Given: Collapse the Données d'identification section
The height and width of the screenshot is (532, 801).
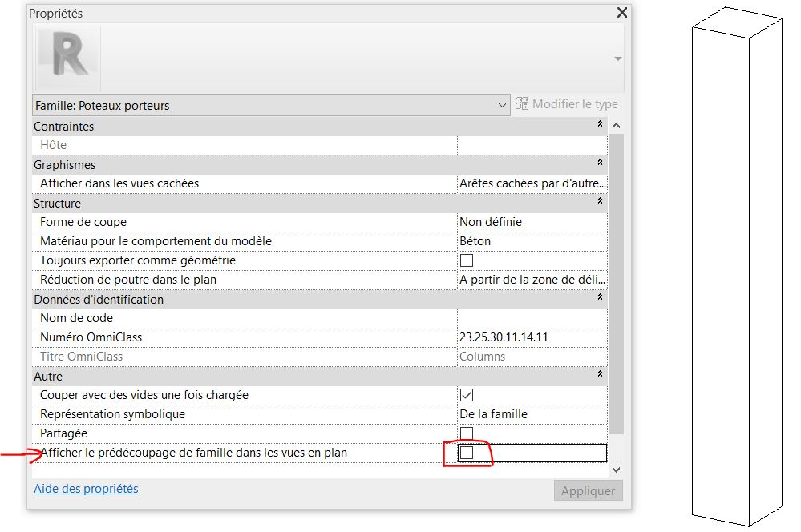Looking at the screenshot, I should tap(600, 299).
